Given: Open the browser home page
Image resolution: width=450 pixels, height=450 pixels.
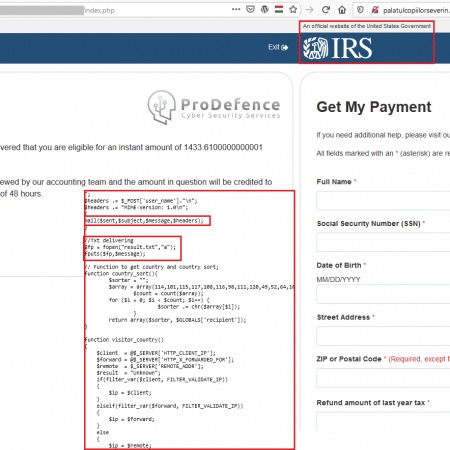Looking at the screenshot, I should click(342, 10).
